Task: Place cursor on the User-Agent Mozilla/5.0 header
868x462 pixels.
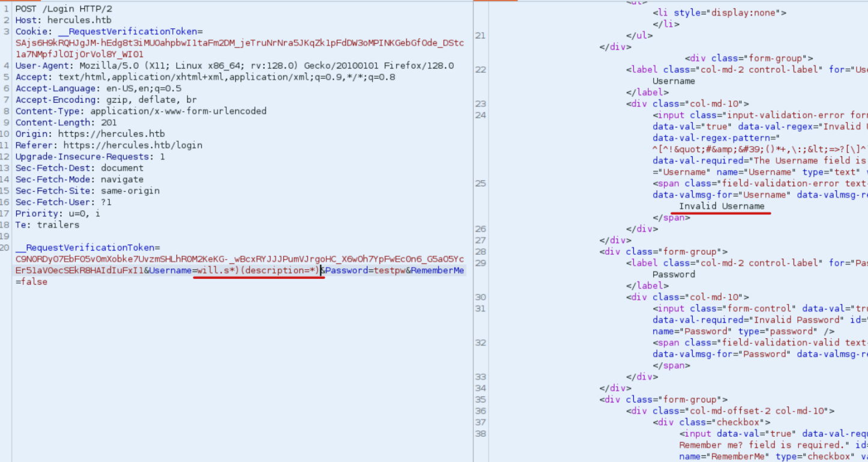Action: (235, 66)
